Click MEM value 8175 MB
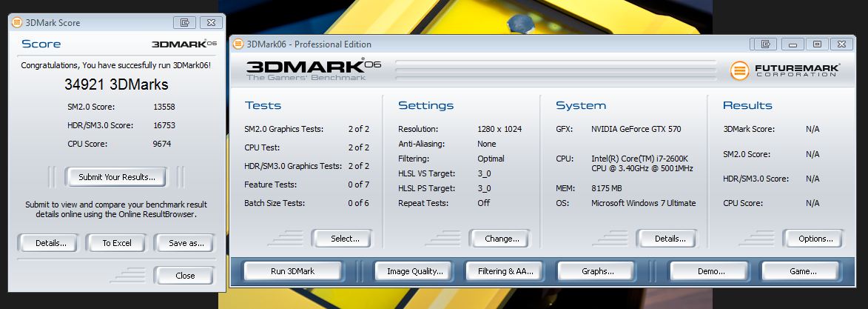The height and width of the screenshot is (309, 868). tap(608, 189)
